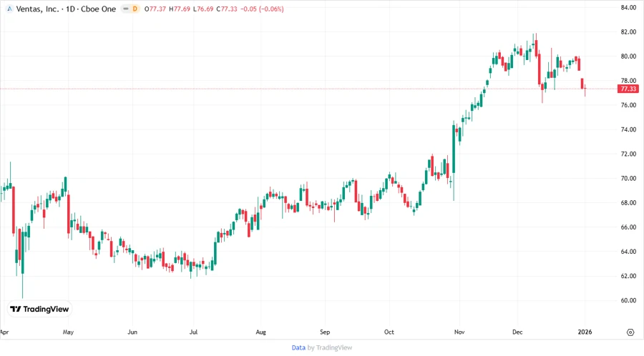This screenshot has height=356, width=644.
Task: Click the 66.00 price axis label
Action: [628, 227]
